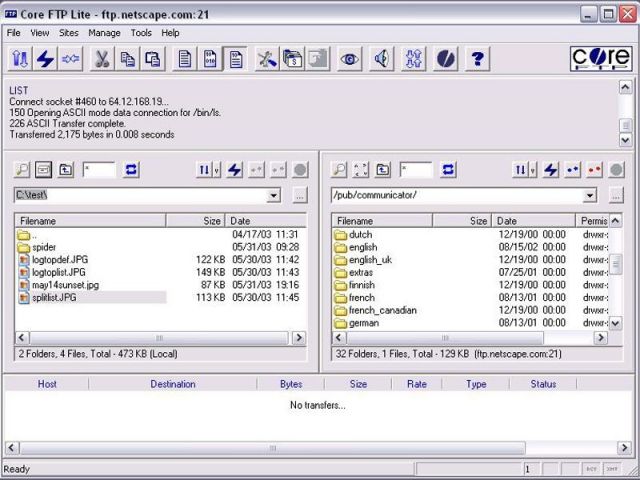Sort remote files by Filename column
The height and width of the screenshot is (480, 640).
(382, 221)
